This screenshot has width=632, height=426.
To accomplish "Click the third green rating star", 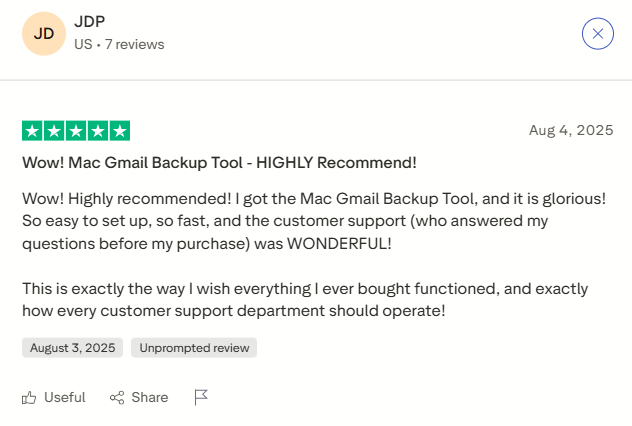I will coord(76,131).
